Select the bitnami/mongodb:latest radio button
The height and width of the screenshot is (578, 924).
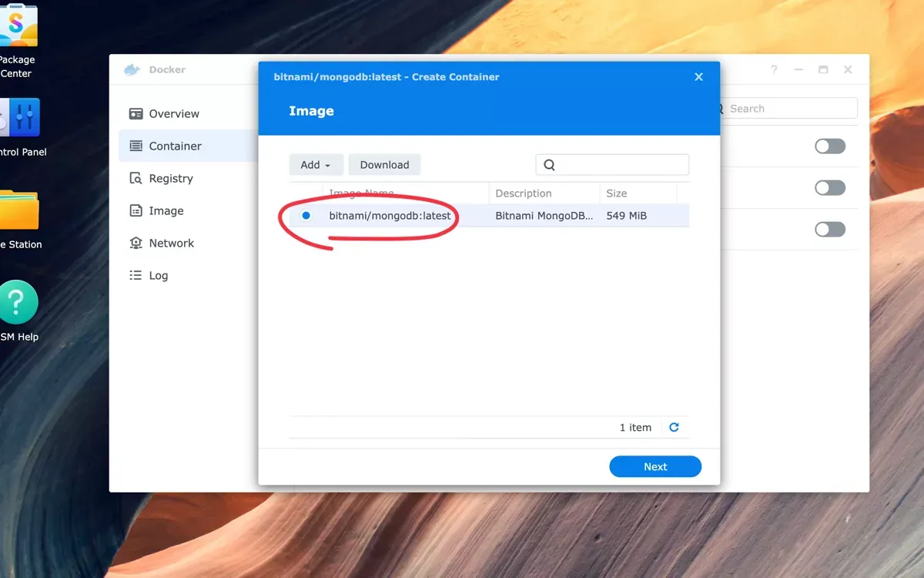coord(306,216)
